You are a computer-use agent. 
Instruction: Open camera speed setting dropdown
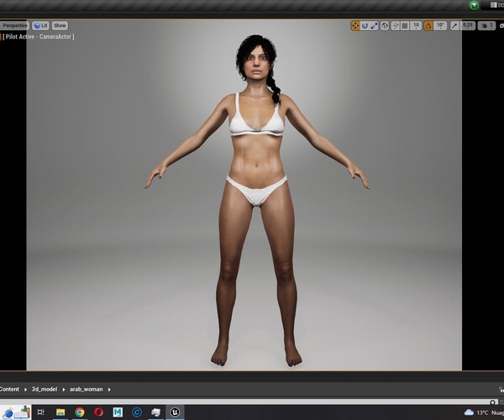(487, 26)
